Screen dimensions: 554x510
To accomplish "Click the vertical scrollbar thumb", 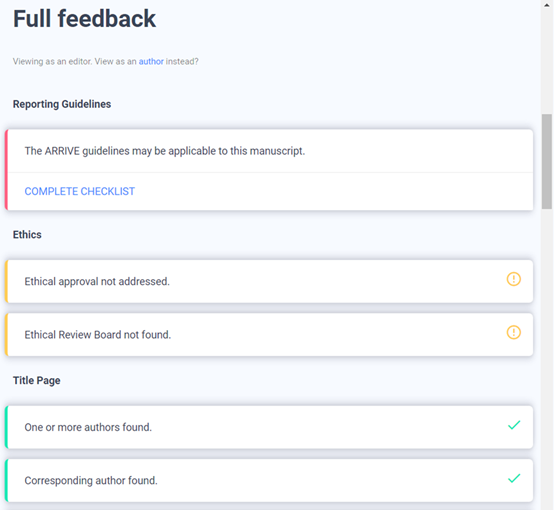I will (x=547, y=162).
